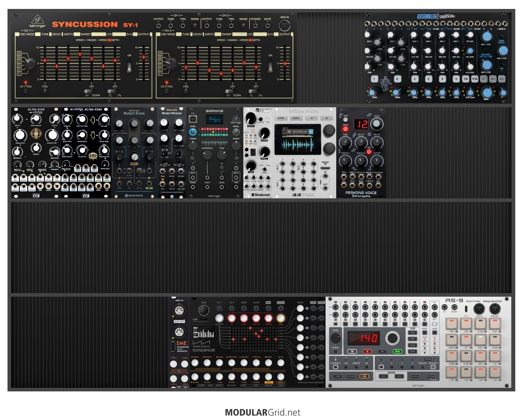Click the 7/8 channel button on Assembler
The image size is (526, 420).
coord(466,79)
